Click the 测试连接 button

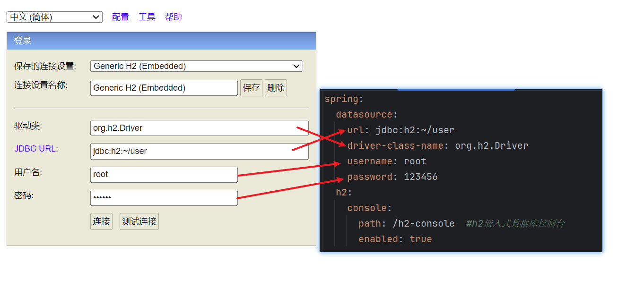139,221
